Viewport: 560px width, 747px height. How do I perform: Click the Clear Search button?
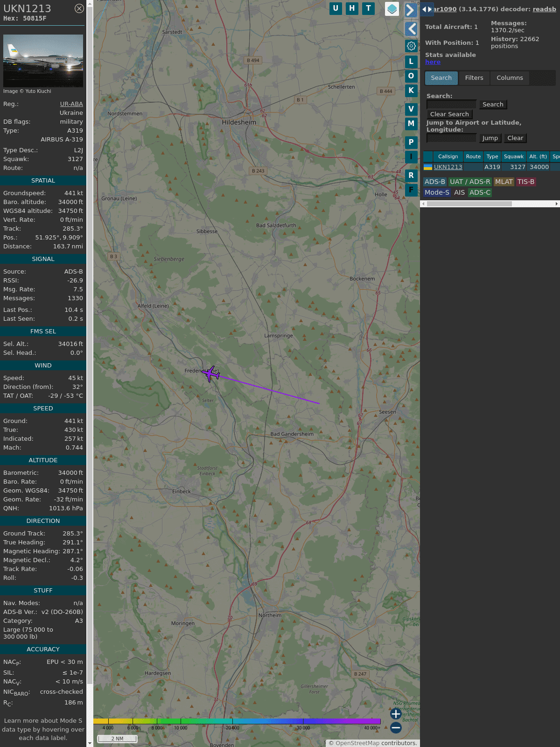pyautogui.click(x=449, y=114)
